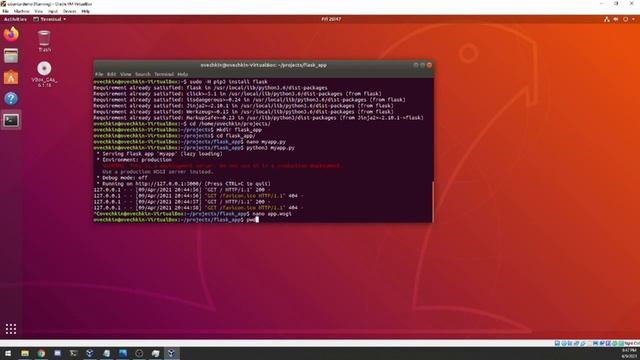Minimize the VirtualBox host window
This screenshot has height=360, width=640.
pyautogui.click(x=601, y=4)
